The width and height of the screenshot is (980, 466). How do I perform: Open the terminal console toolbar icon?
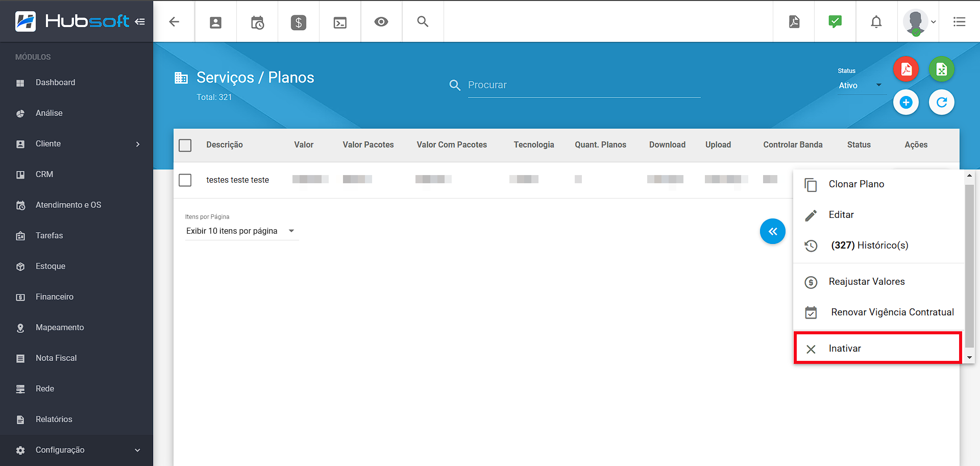[340, 22]
